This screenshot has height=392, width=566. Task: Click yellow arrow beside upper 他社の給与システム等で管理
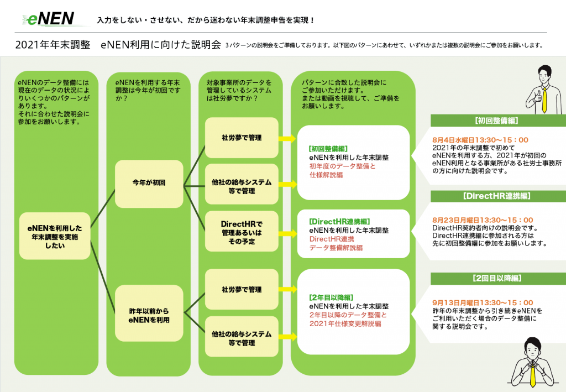[287, 185]
